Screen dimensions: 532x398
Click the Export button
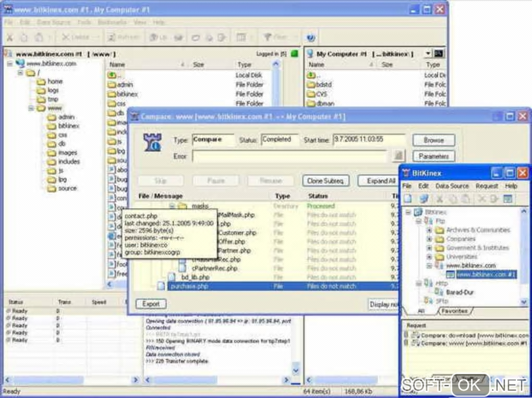[x=151, y=304]
